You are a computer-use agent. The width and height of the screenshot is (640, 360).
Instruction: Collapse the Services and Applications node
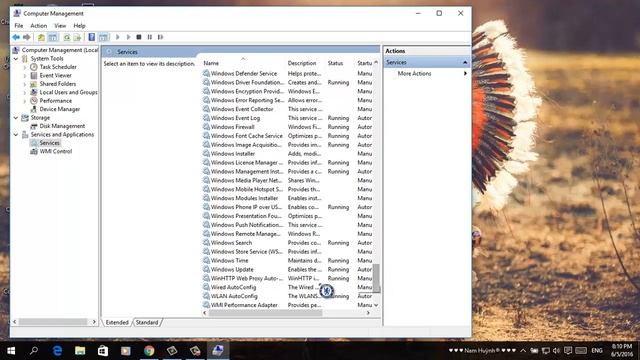16,135
